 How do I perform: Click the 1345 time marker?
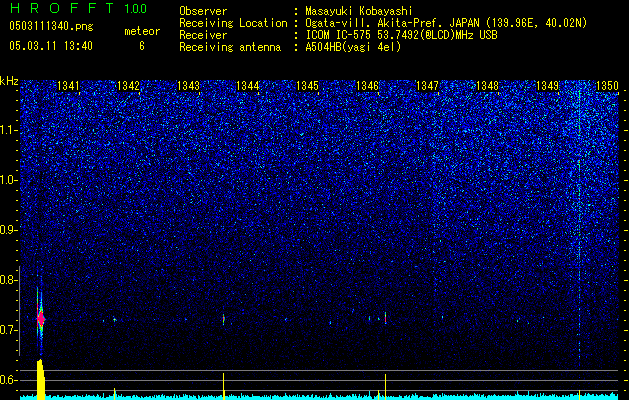(x=307, y=86)
